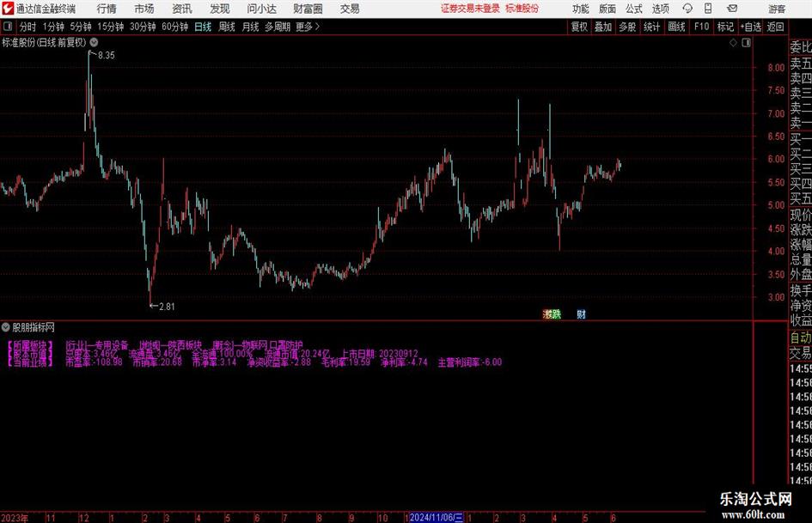Select the 月线 monthly period tab
This screenshot has width=812, height=523.
pyautogui.click(x=250, y=27)
